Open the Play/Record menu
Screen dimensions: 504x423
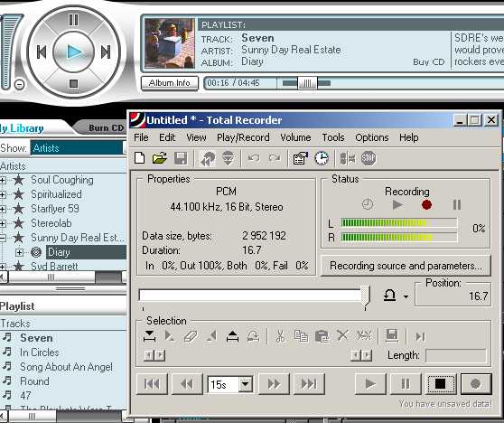click(x=243, y=137)
